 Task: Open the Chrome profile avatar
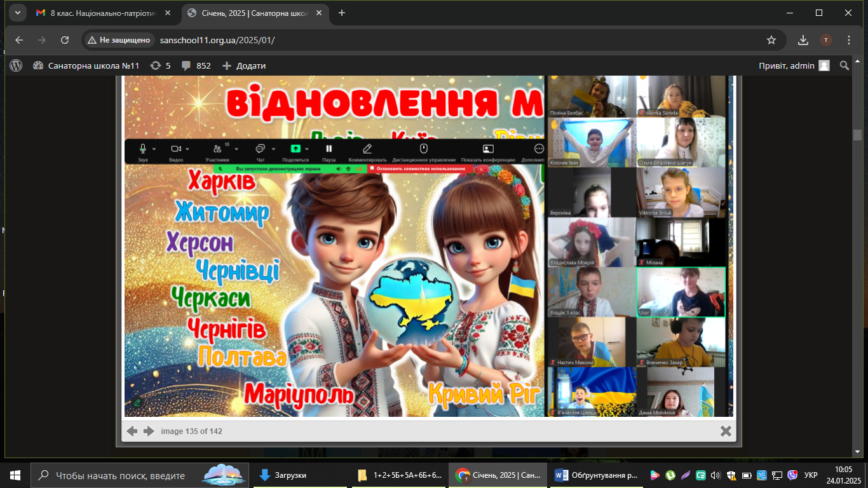[x=826, y=40]
